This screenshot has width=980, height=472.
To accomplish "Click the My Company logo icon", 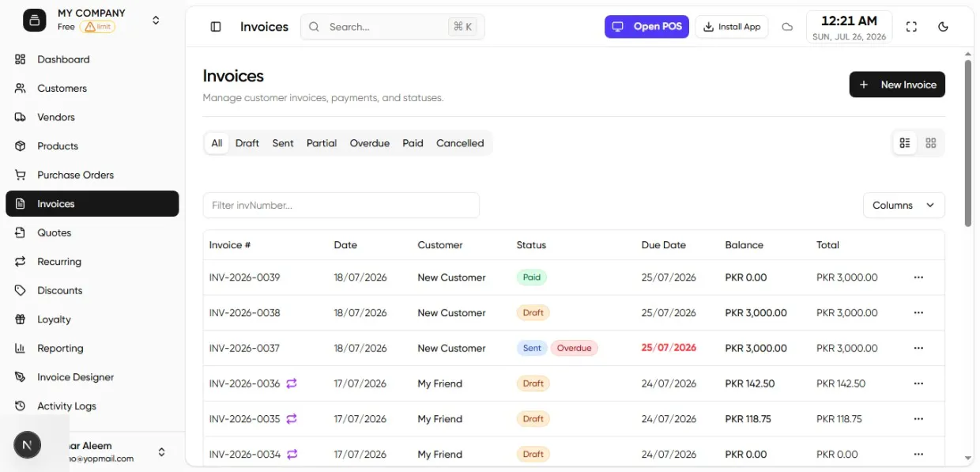I will click(35, 20).
